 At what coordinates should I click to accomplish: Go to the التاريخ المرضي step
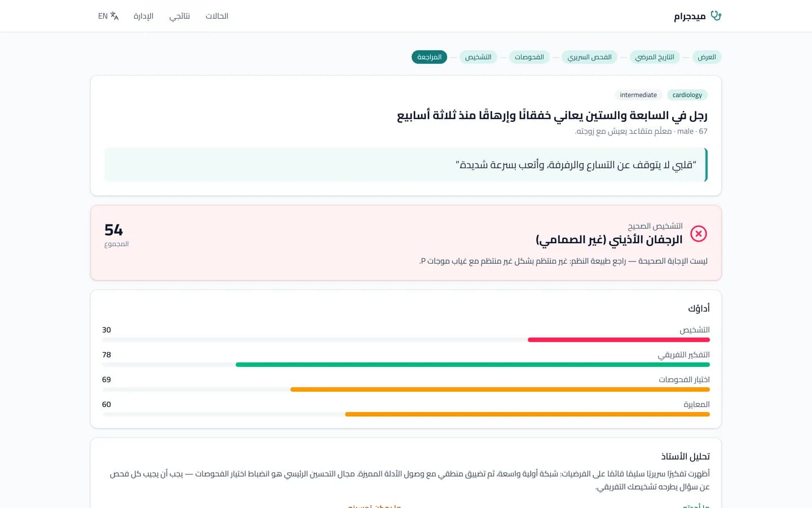click(x=655, y=57)
